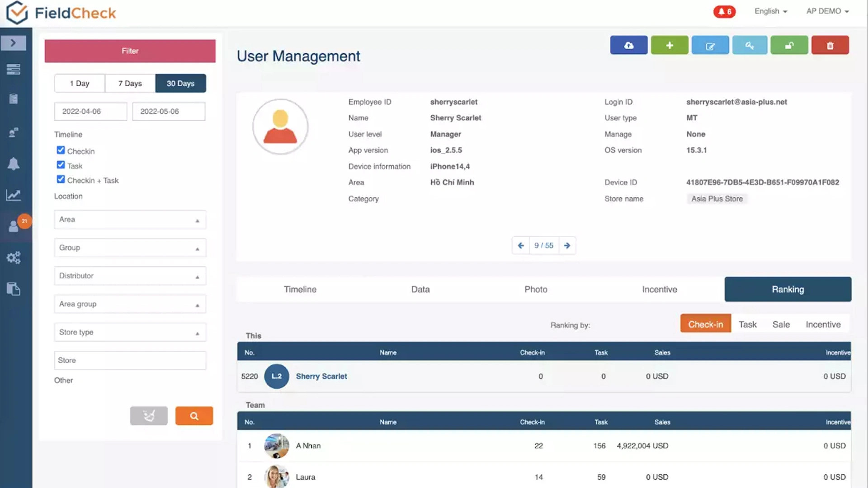Disable the Checkin + Task checkbox
868x488 pixels.
[x=61, y=179]
